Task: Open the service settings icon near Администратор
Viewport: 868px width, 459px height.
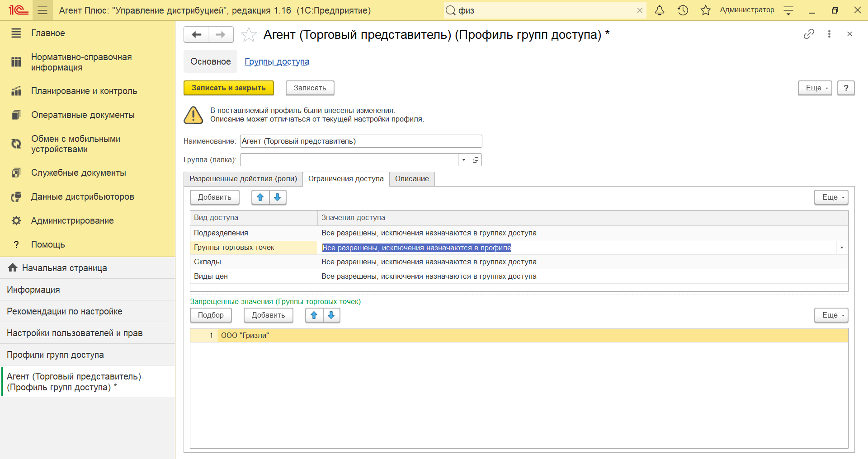Action: 788,10
